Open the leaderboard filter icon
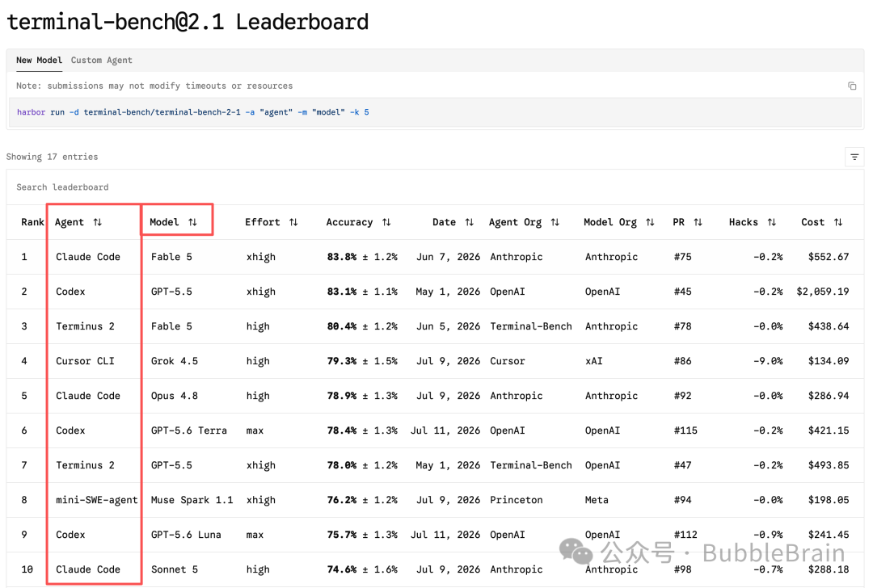 tap(854, 157)
